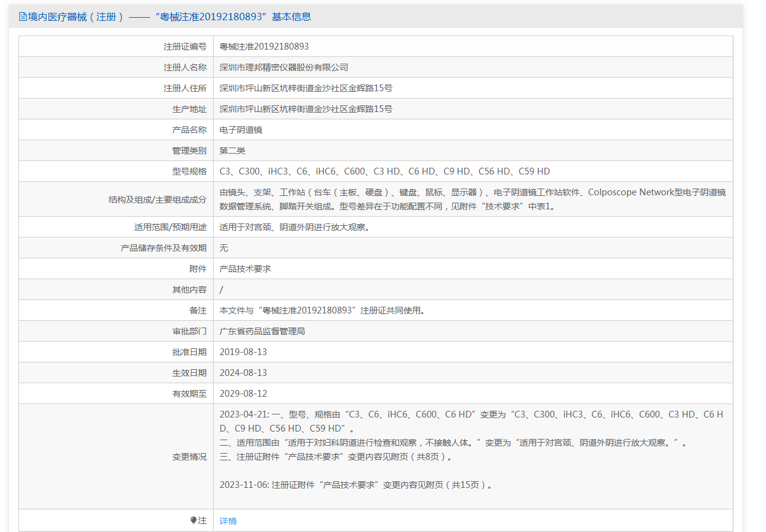Click the change line starting 三、注册证附件
Screen dimensions: 766x532
[337, 457]
